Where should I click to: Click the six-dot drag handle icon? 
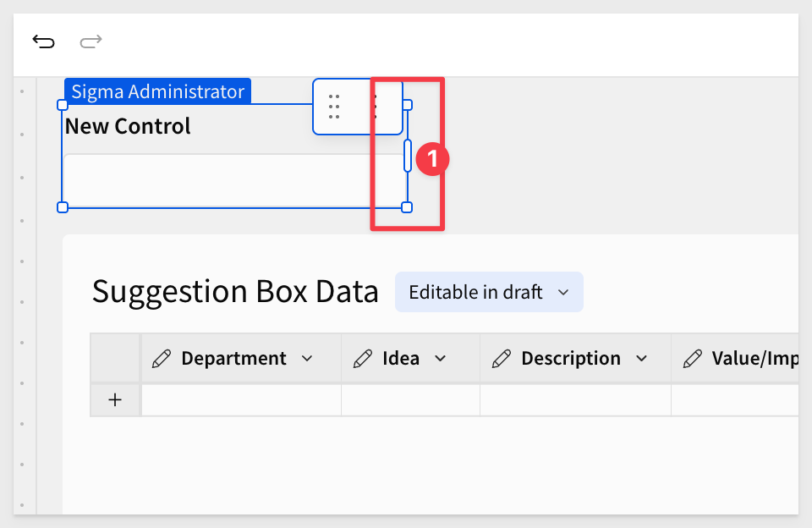[x=334, y=107]
